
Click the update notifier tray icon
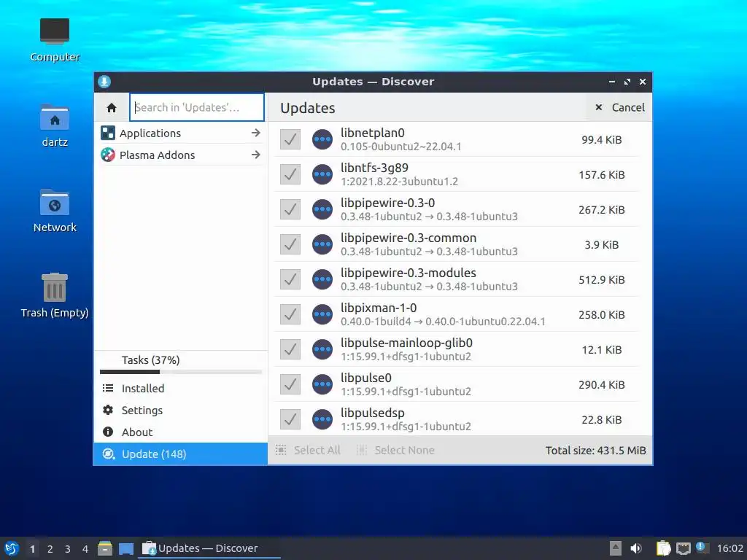pos(701,547)
